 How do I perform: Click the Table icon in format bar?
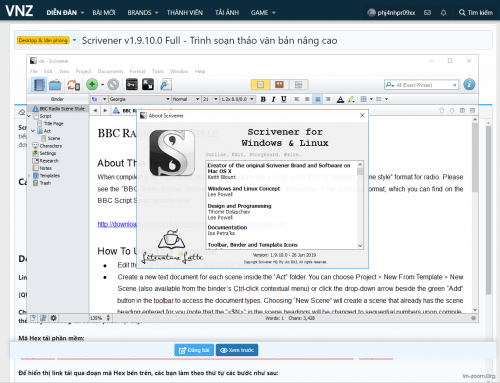point(364,99)
